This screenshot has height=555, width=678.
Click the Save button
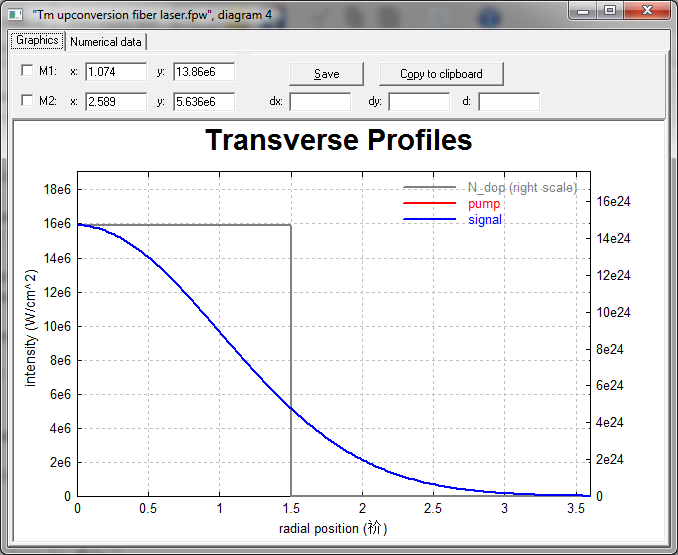[326, 74]
